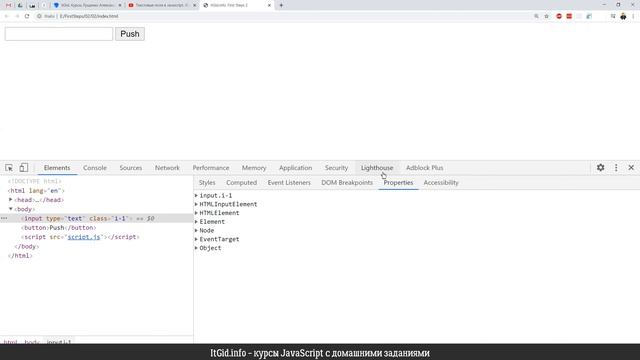Viewport: 640px width, 360px height.
Task: Click html in the DOM breadcrumb
Action: click(11, 342)
